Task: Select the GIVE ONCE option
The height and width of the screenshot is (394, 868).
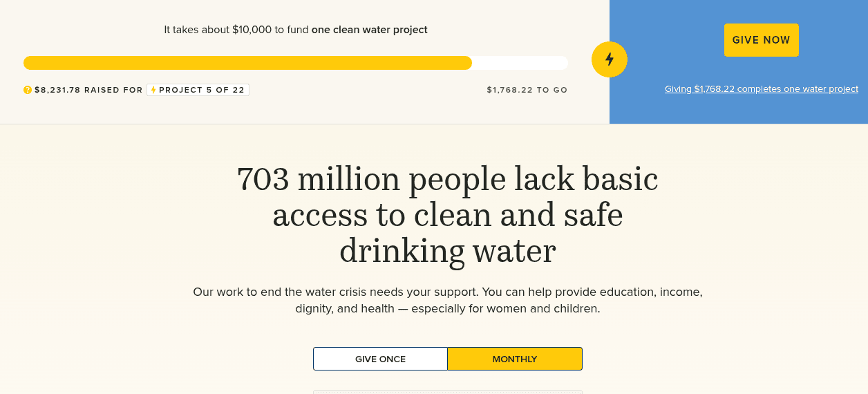Action: point(380,359)
